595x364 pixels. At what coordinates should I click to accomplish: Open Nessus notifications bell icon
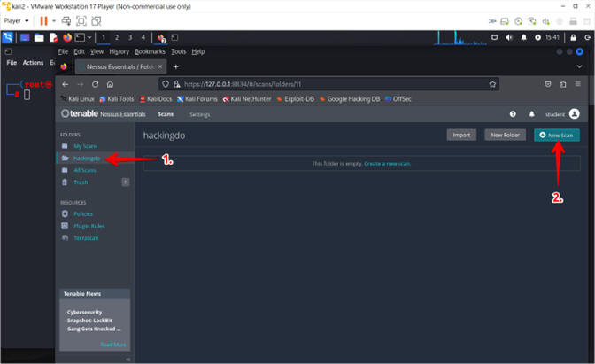tap(531, 114)
